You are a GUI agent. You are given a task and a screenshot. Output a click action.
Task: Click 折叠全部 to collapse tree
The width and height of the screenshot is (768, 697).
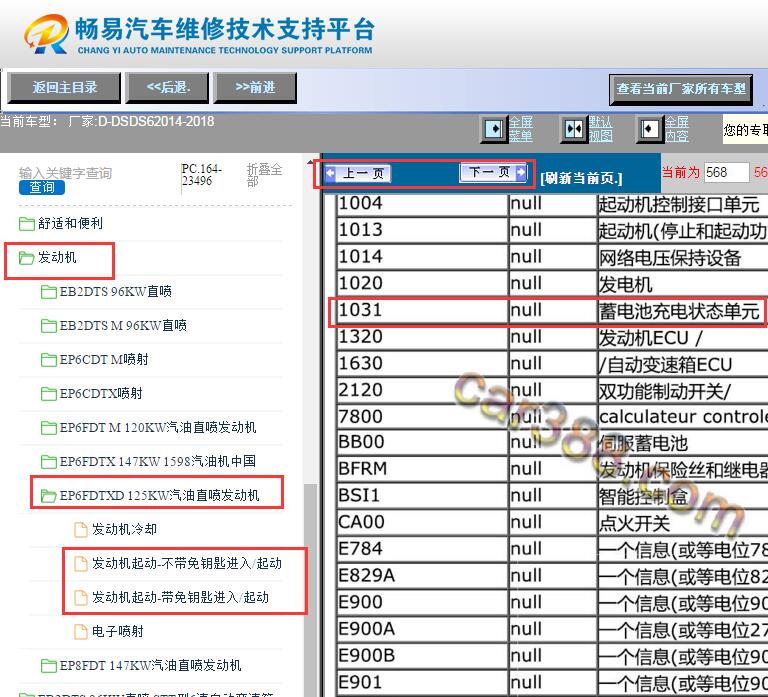point(264,175)
